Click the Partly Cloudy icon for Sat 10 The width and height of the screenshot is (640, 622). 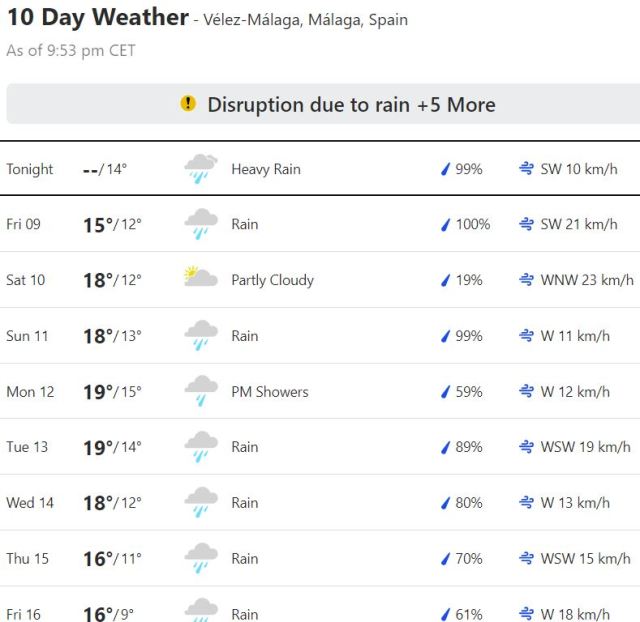(x=201, y=280)
